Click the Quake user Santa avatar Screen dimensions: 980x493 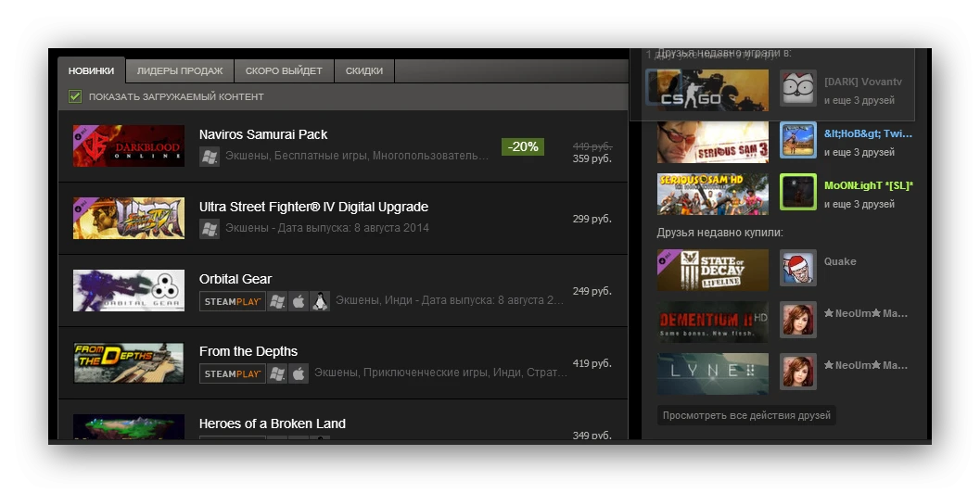point(798,268)
